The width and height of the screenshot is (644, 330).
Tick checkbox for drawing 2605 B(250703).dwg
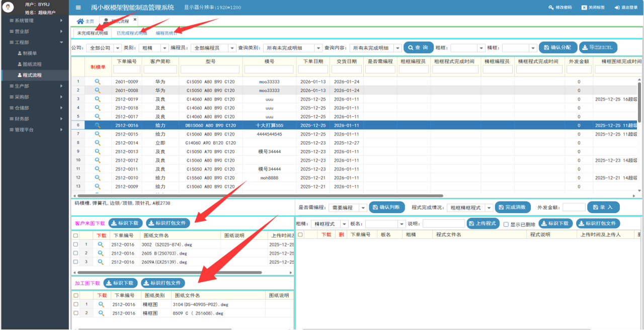75,253
